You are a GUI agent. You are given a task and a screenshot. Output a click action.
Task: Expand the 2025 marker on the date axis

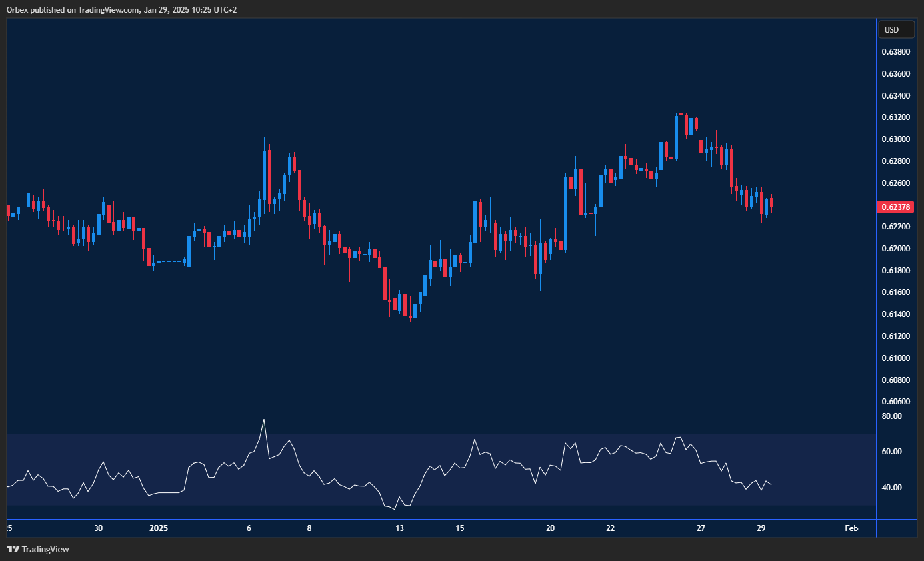pyautogui.click(x=159, y=528)
